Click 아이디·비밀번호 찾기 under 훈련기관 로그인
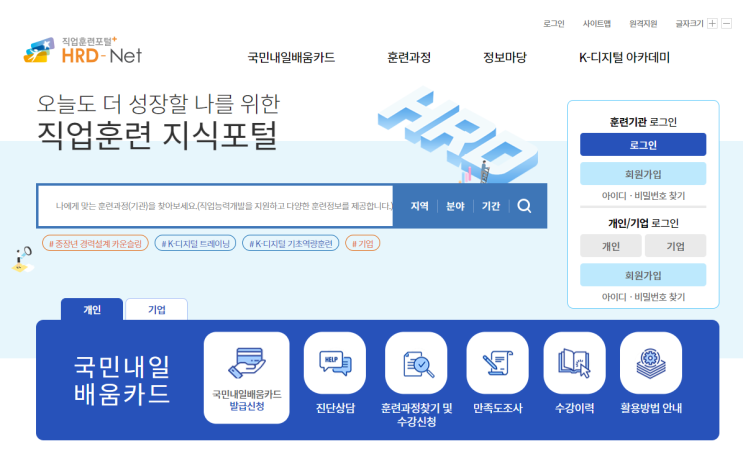 [x=643, y=196]
